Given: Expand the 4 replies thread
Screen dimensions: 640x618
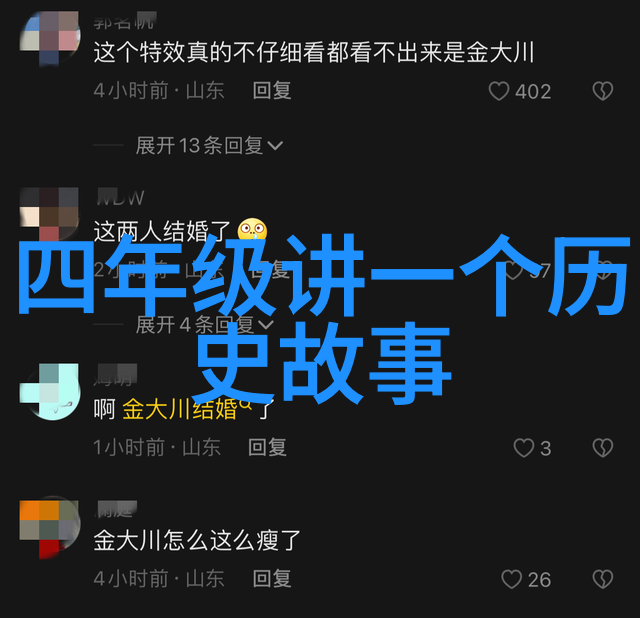Looking at the screenshot, I should tap(204, 325).
